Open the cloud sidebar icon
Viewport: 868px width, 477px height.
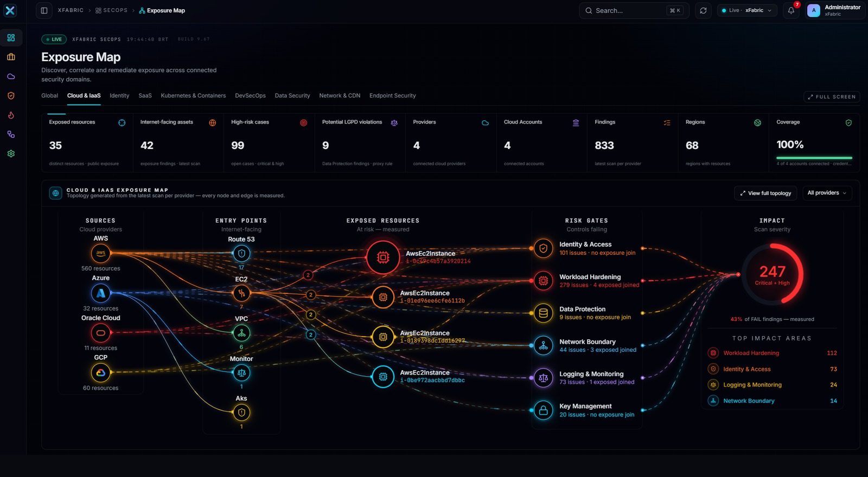tap(11, 76)
